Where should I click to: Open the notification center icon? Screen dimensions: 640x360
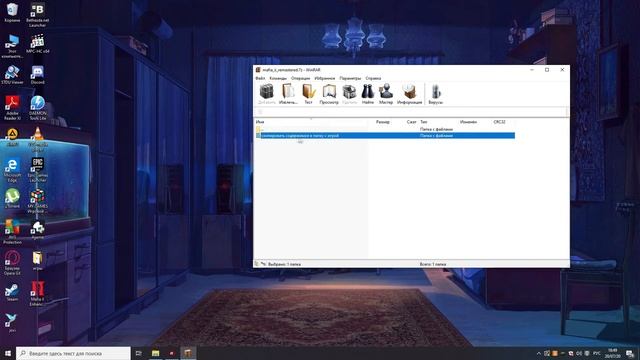click(630, 353)
